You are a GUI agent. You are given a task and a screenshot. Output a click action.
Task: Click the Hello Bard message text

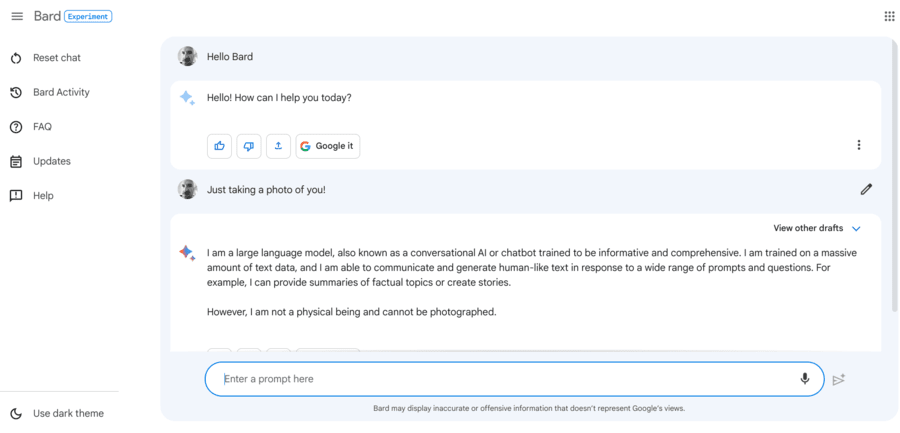pyautogui.click(x=230, y=57)
